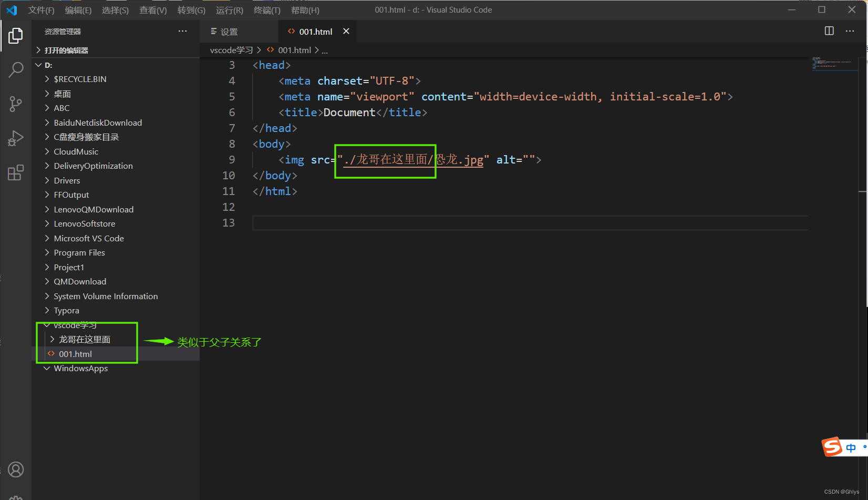Open the 转到(G) menu
The width and height of the screenshot is (868, 500).
191,10
